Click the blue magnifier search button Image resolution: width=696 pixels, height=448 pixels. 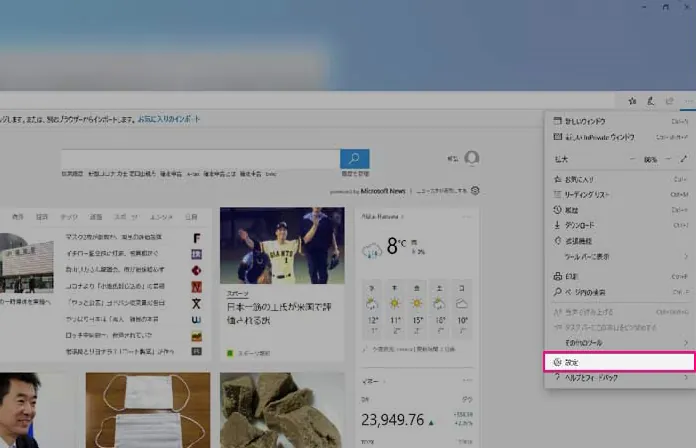click(x=354, y=159)
